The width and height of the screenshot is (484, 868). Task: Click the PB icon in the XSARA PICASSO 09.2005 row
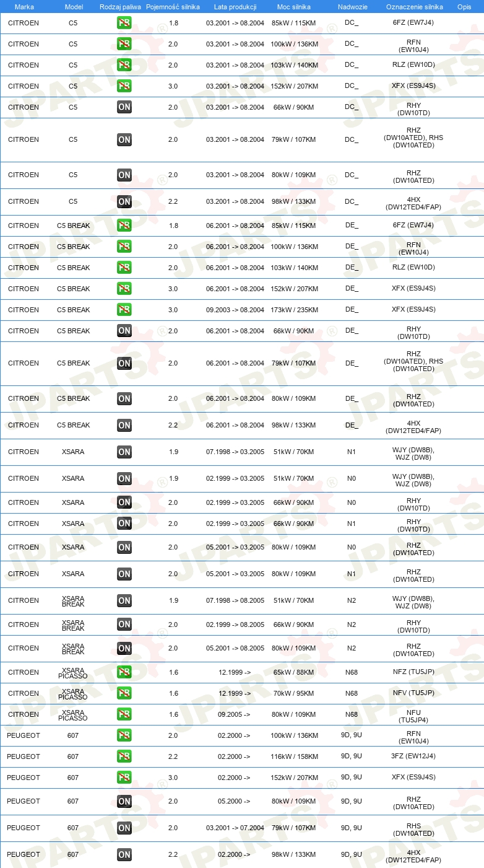[x=124, y=714]
